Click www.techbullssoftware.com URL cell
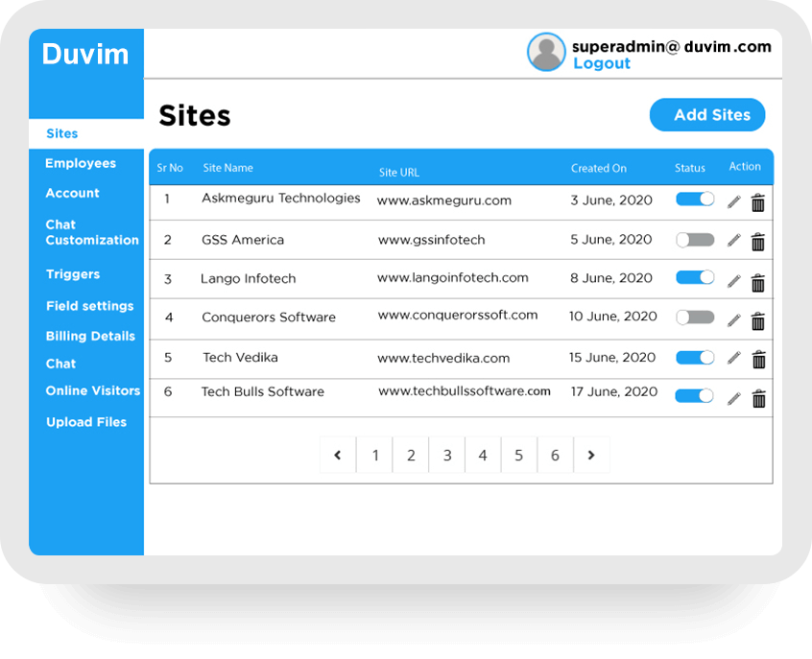Screen dimensions: 812x659 click(465, 391)
